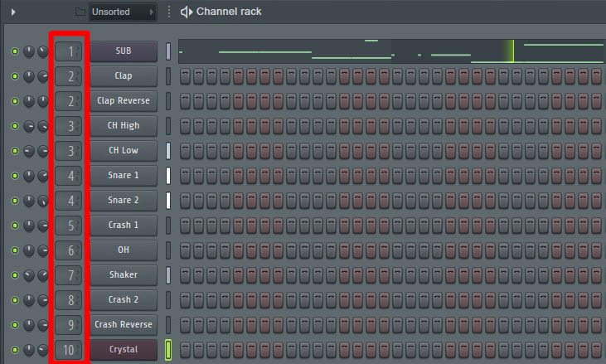Screen dimensions: 606x364
Task: Click CH High mixer track number 3
Action: [x=69, y=126]
